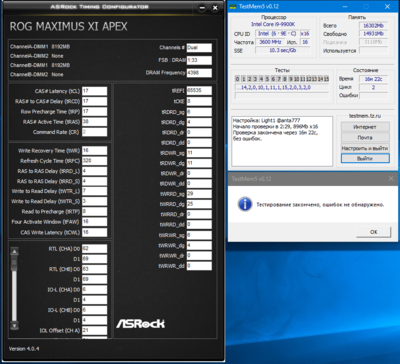Click the Почта button
400x364 pixels.
tap(365, 137)
